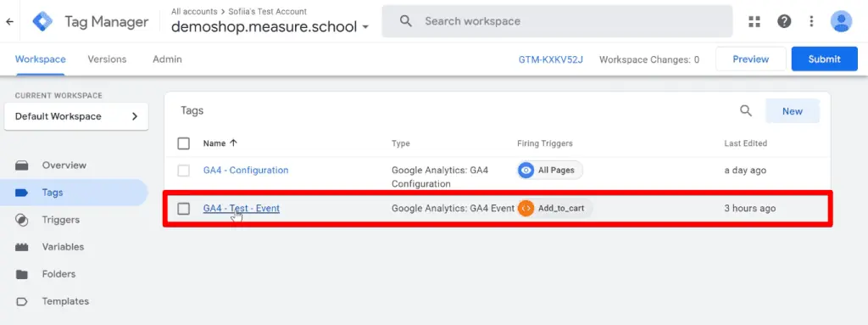Image resolution: width=868 pixels, height=325 pixels.
Task: Click the All Pages eye trigger icon
Action: click(x=526, y=171)
